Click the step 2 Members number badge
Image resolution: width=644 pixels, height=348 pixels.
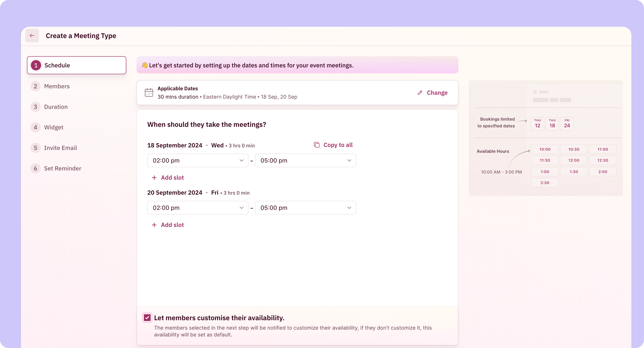36,86
